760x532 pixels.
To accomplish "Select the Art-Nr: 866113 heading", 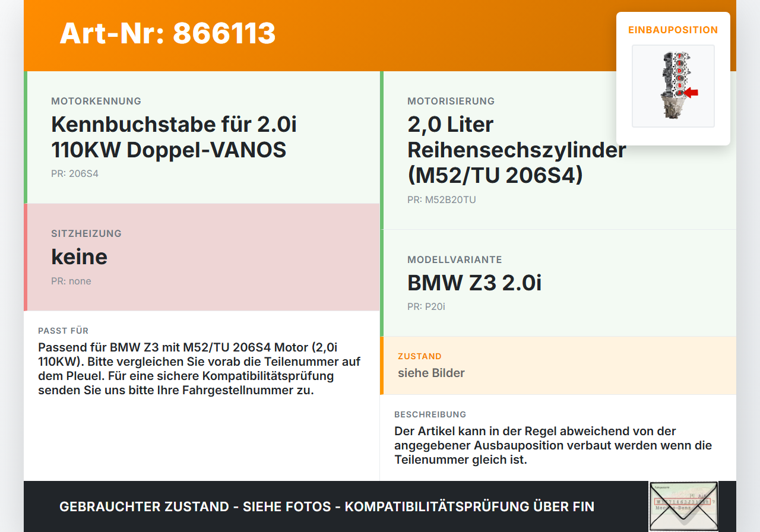I will [168, 33].
